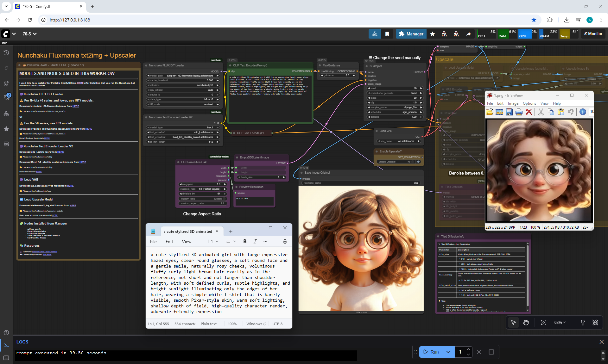
Task: Open the Image menu in IrfanView
Action: click(x=513, y=103)
